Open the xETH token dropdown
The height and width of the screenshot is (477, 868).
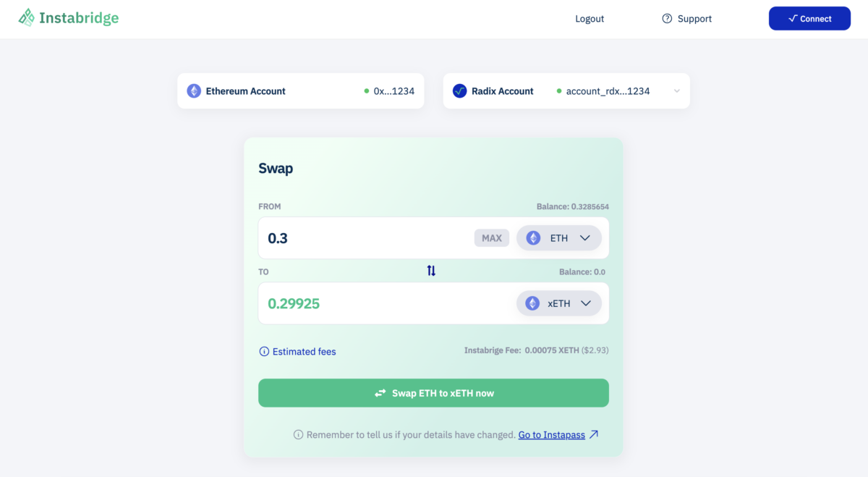click(559, 303)
